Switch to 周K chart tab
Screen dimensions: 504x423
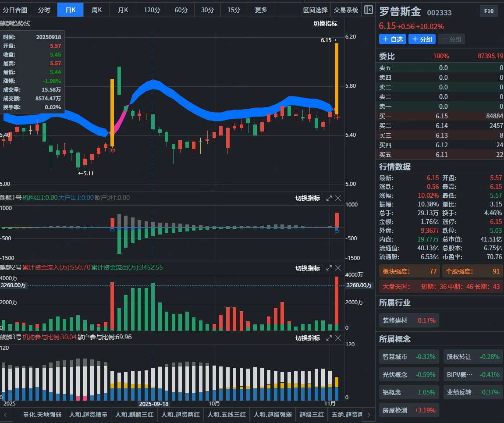pyautogui.click(x=96, y=10)
